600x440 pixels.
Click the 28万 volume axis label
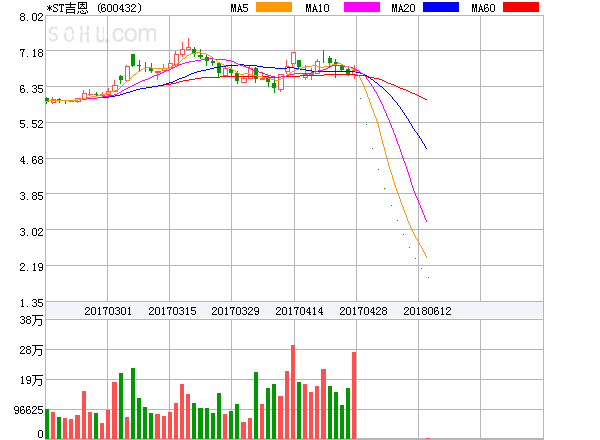coord(31,350)
